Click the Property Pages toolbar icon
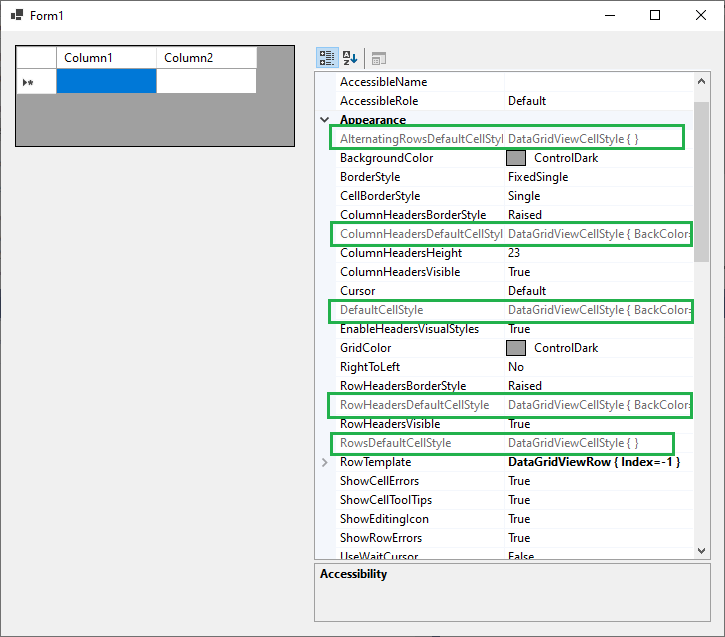 [379, 58]
